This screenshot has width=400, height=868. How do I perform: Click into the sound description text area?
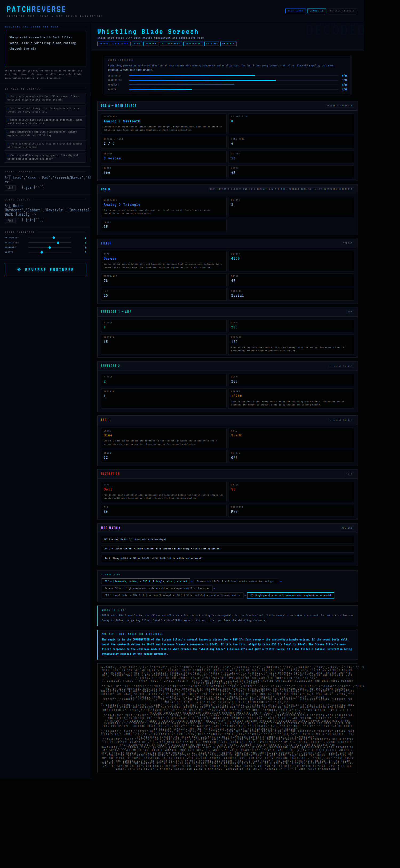[46, 49]
